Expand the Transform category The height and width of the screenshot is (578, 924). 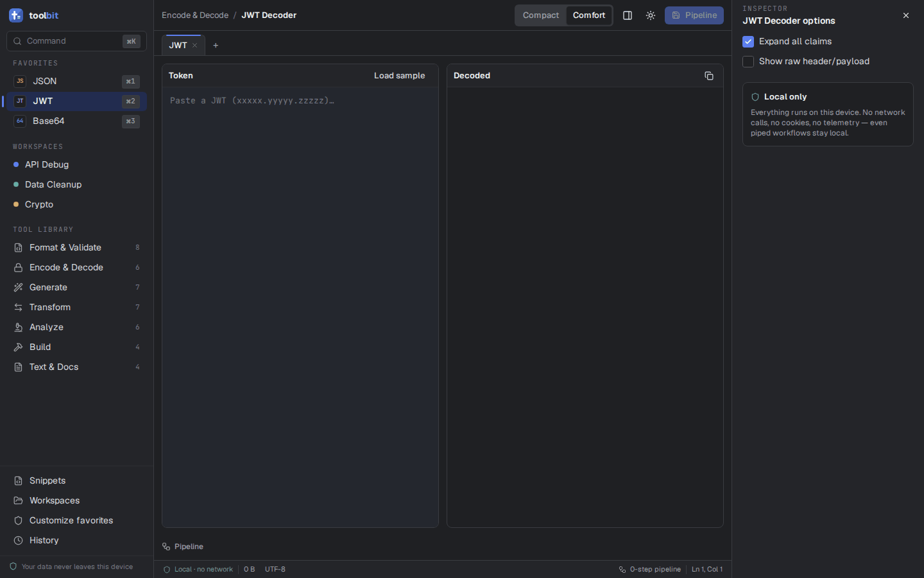coord(76,308)
